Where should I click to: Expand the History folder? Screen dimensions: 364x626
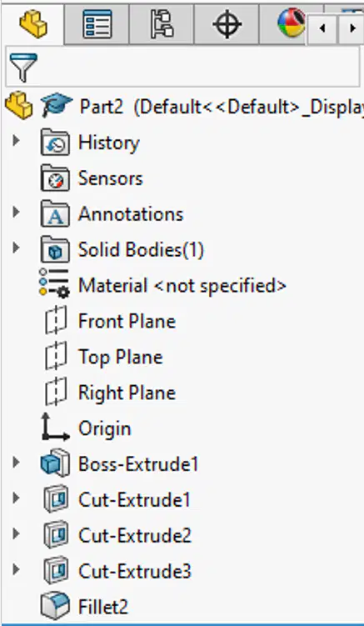tap(16, 140)
